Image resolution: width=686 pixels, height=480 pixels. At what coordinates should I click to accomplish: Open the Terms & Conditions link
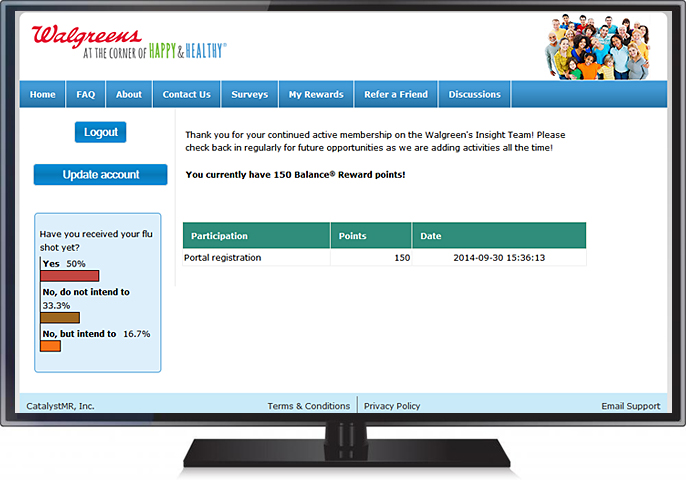[308, 406]
